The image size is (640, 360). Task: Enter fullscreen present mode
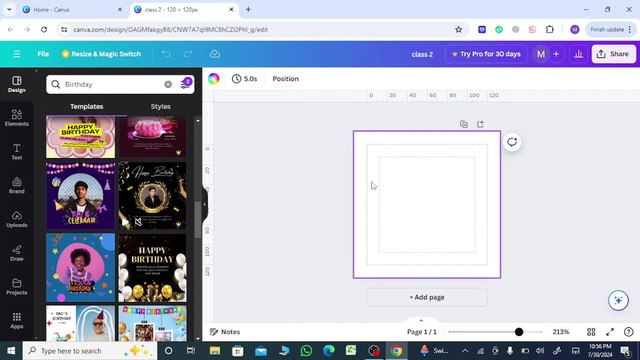(610, 332)
